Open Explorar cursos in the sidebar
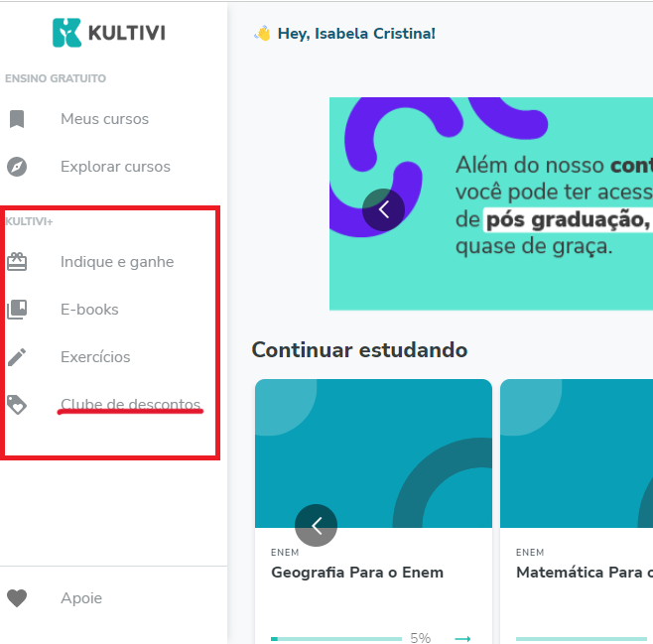The height and width of the screenshot is (644, 653). [x=115, y=167]
